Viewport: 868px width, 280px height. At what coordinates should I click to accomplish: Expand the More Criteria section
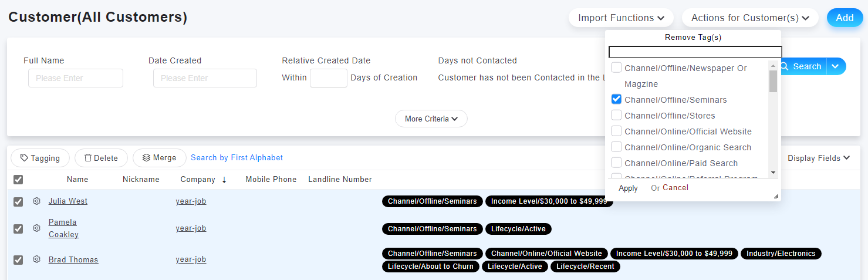point(431,119)
